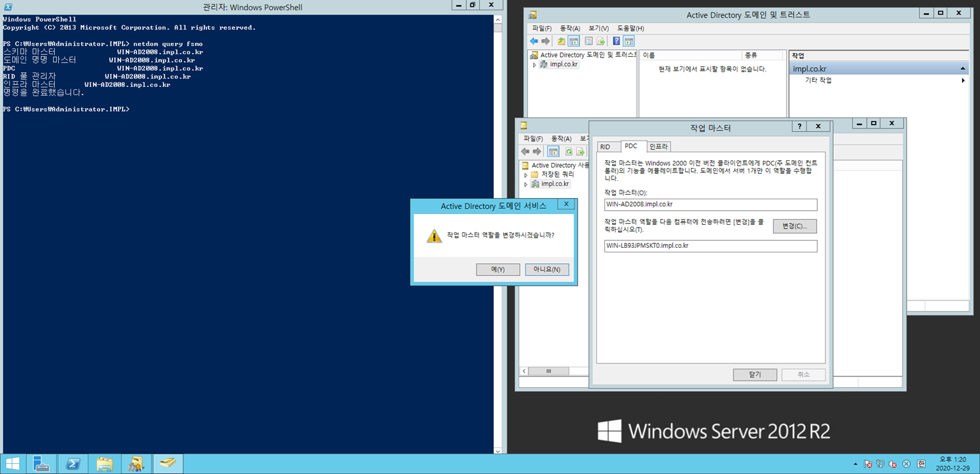Switch to PowerShell taskbar icon
Screen dimensions: 980x474
pos(73,464)
